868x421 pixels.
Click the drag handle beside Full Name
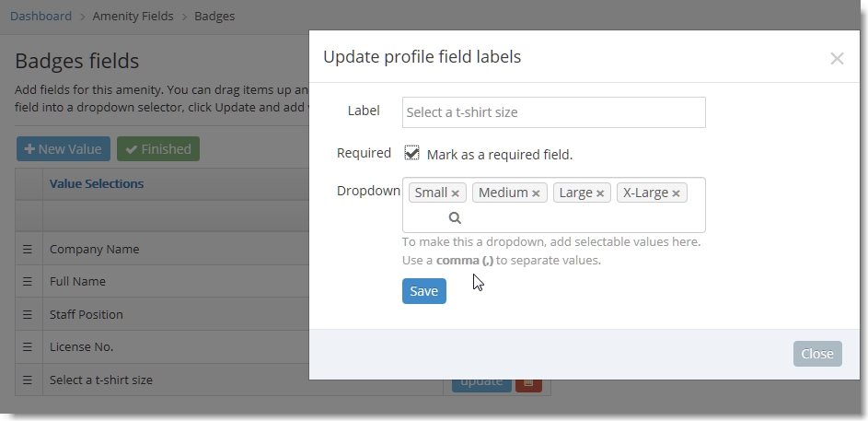pyautogui.click(x=28, y=281)
